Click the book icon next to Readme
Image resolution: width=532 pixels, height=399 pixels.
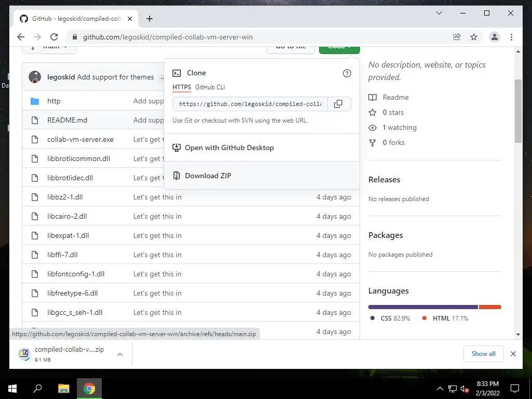pos(373,97)
